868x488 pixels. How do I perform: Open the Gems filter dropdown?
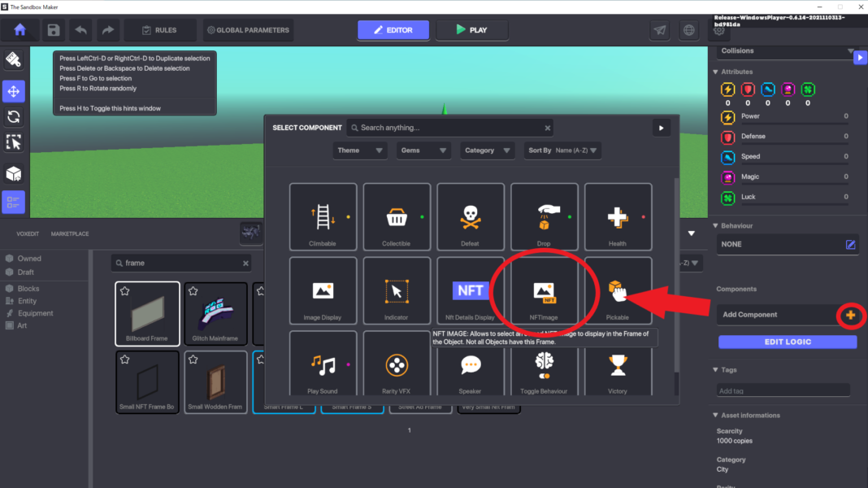click(423, 150)
